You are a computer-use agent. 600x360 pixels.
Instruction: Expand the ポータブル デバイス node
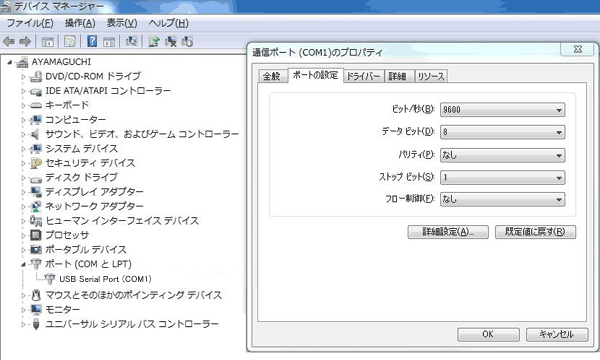tap(23, 249)
